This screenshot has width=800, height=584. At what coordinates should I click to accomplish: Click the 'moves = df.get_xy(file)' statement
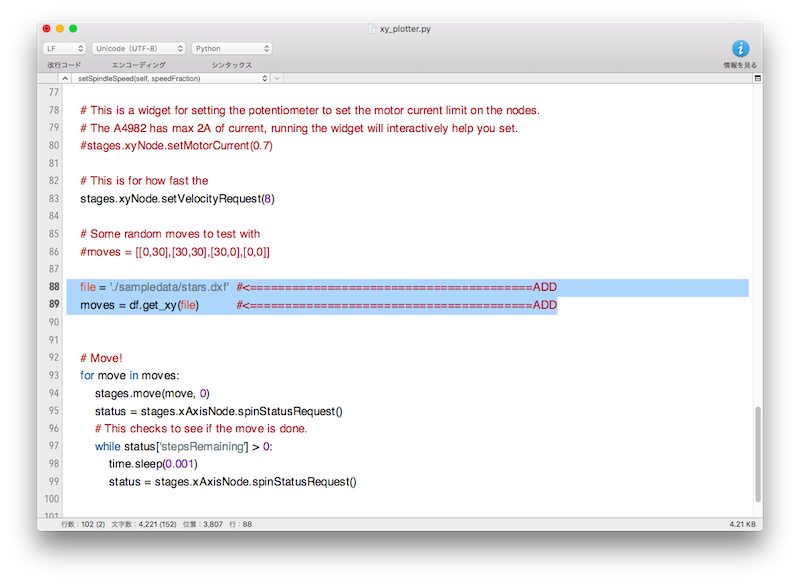[x=139, y=305]
